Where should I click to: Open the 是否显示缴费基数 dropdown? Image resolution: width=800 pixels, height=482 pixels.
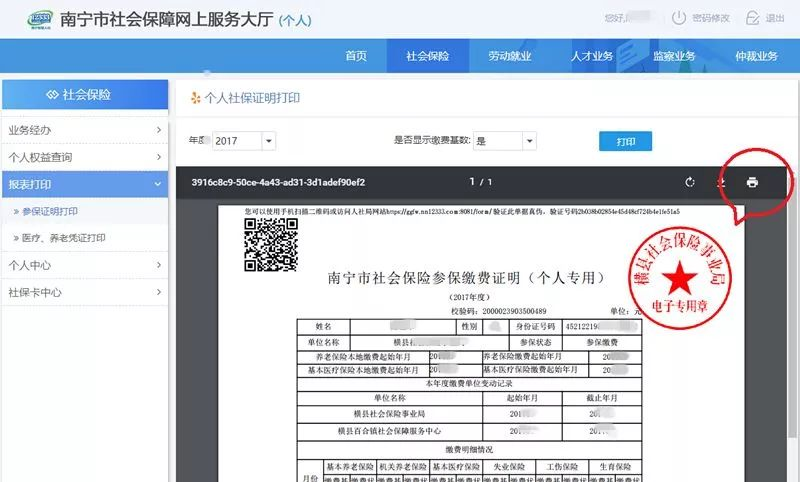(505, 141)
